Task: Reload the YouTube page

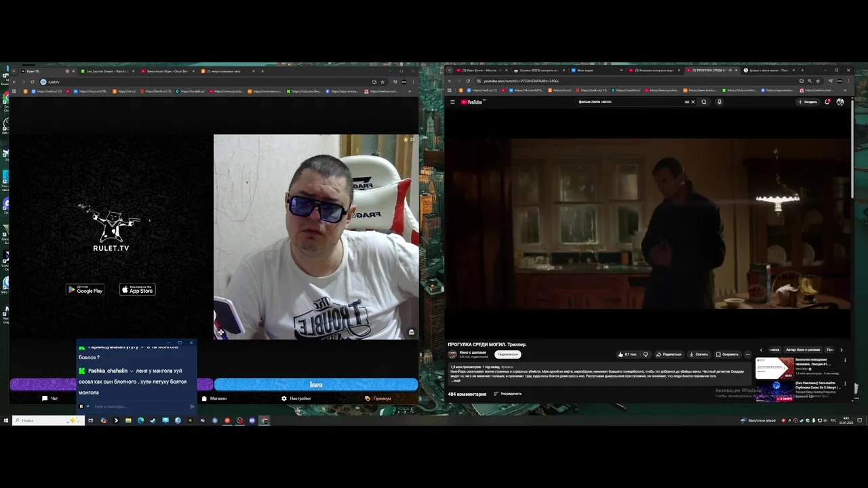Action: [468, 81]
